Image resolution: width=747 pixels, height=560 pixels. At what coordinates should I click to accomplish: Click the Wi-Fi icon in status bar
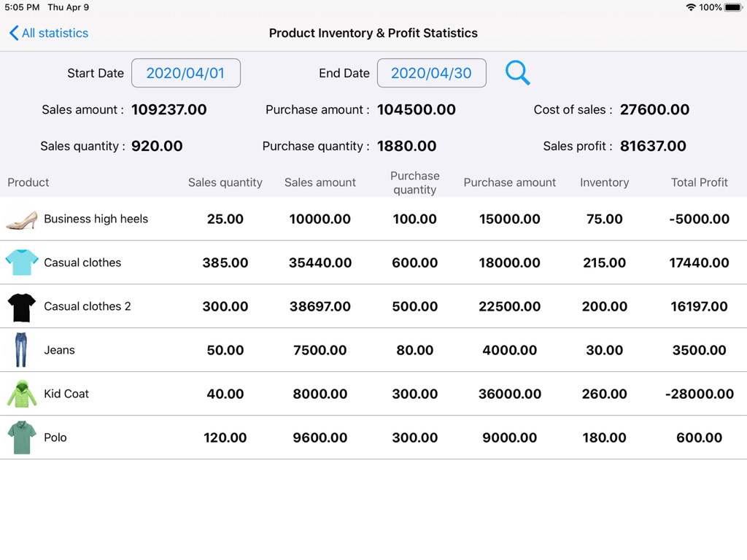coord(692,7)
